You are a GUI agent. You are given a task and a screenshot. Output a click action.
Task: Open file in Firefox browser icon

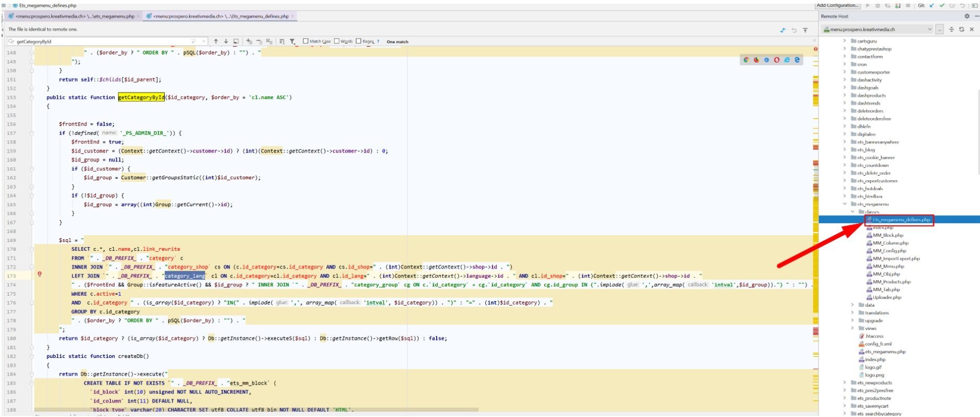(756, 60)
